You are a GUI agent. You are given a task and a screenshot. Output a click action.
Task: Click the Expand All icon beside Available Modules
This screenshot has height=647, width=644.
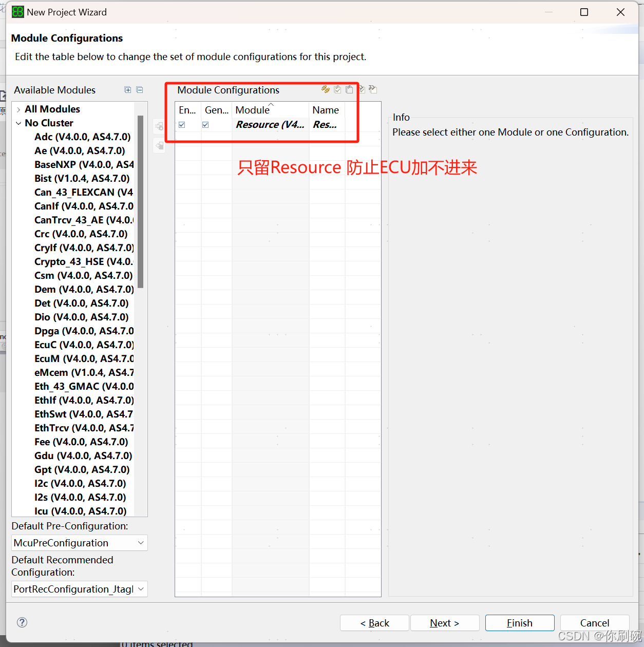[x=128, y=90]
